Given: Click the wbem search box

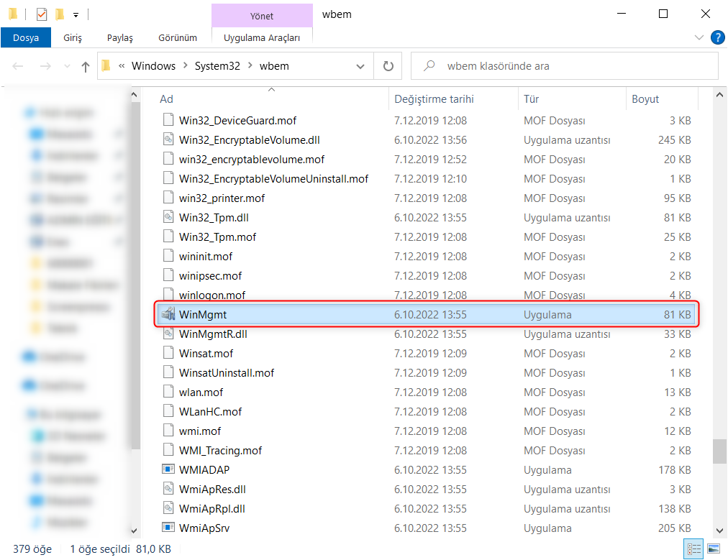Looking at the screenshot, I should coord(565,66).
